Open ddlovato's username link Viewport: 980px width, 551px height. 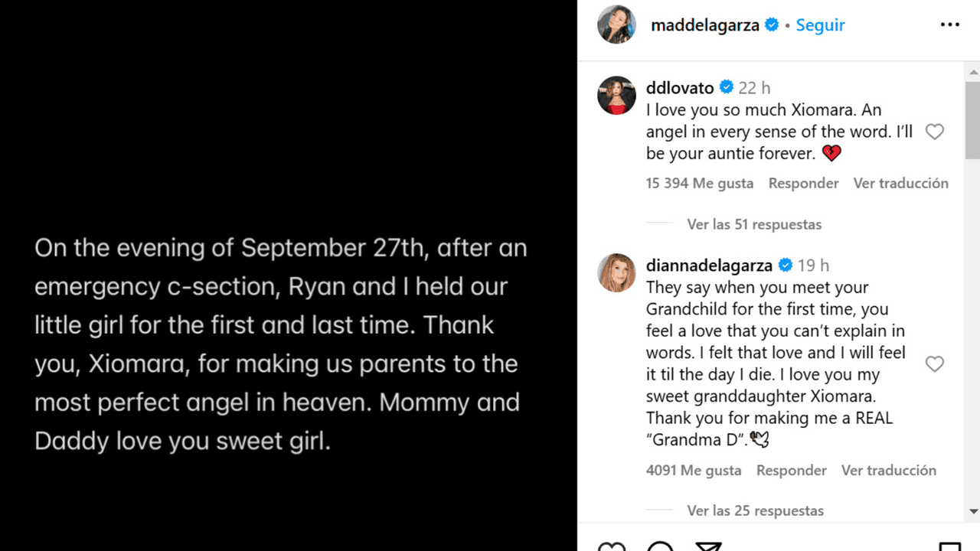pos(680,87)
